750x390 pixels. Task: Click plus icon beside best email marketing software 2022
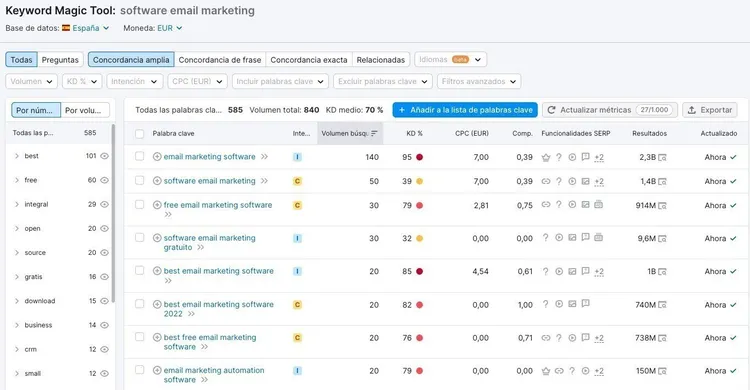click(x=157, y=304)
